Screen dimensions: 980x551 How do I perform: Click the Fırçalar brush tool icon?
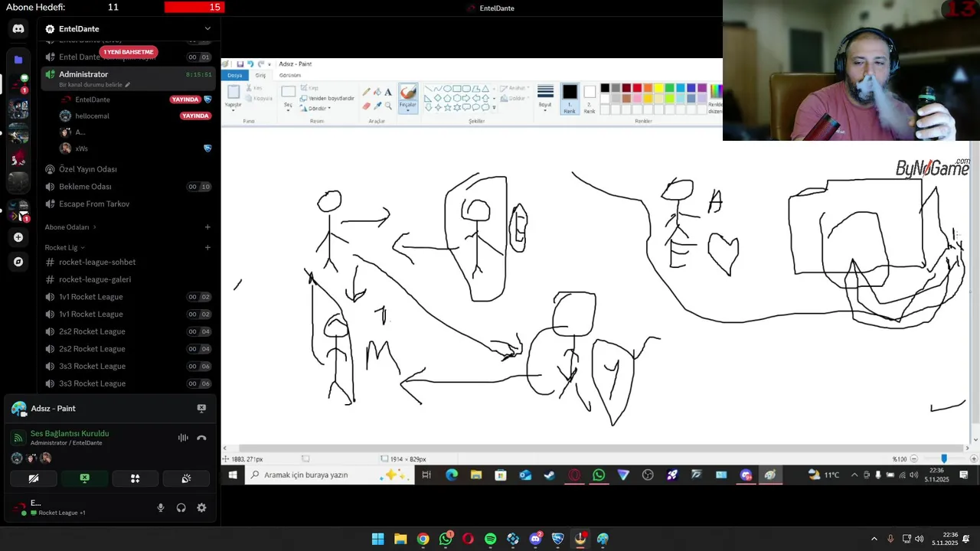(408, 93)
